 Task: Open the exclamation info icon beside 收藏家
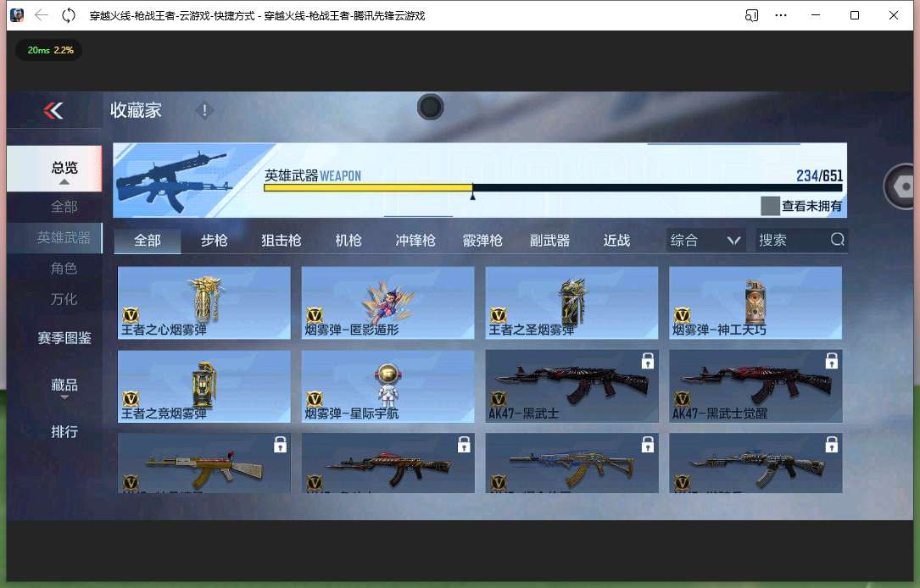(x=204, y=110)
